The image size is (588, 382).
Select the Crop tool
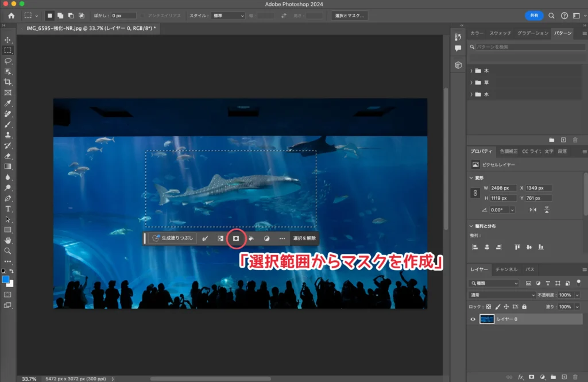(8, 82)
